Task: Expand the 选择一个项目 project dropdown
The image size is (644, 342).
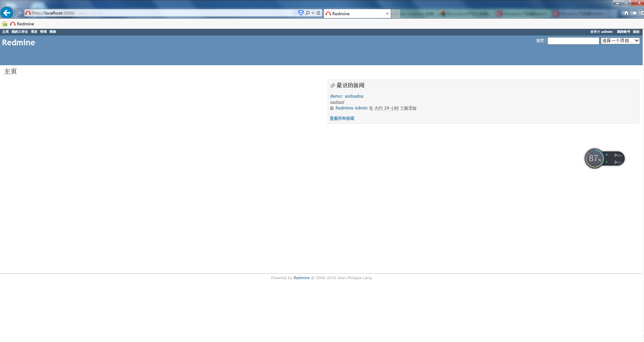Action: tap(620, 41)
